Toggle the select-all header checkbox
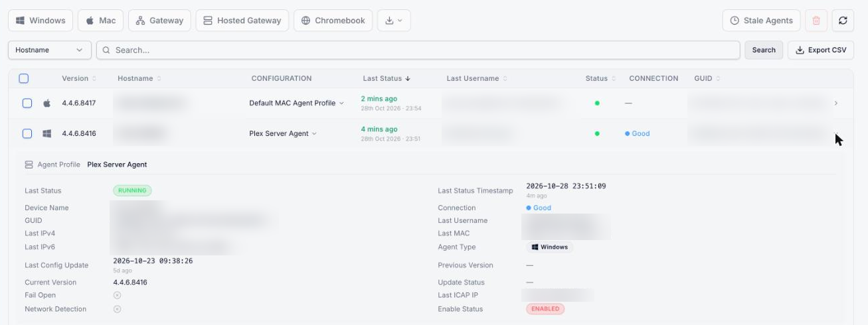 (24, 78)
